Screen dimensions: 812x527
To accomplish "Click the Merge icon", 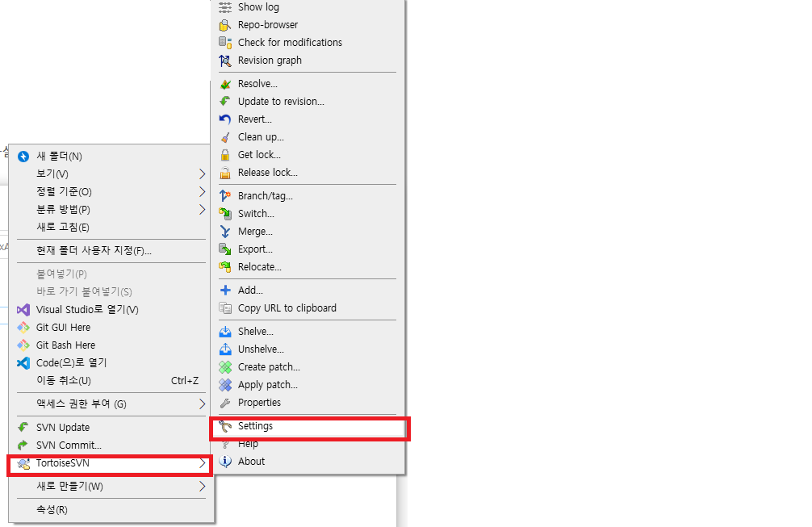I will tap(224, 232).
